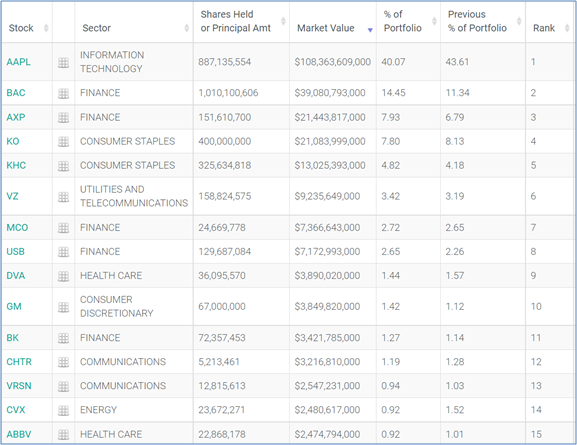Open the KO stock link

click(13, 141)
